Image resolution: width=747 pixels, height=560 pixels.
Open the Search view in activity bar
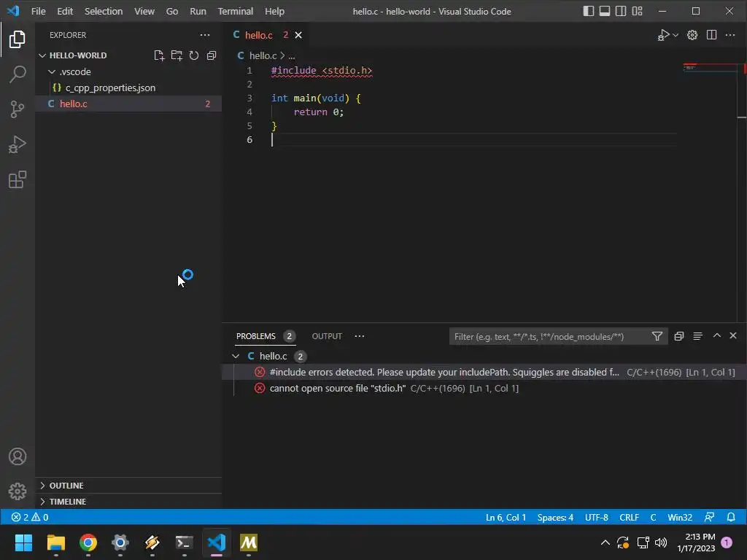(x=18, y=74)
